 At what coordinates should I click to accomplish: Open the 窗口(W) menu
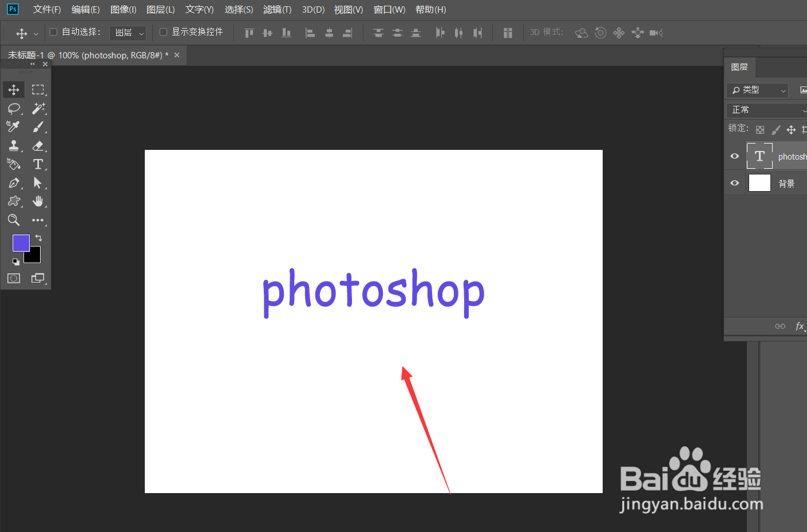389,10
